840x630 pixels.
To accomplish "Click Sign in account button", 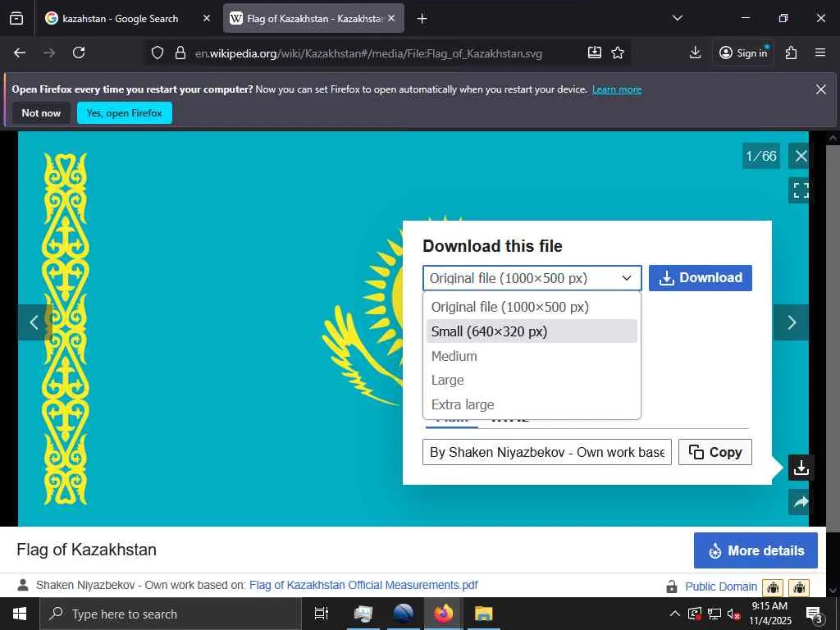I will (743, 52).
